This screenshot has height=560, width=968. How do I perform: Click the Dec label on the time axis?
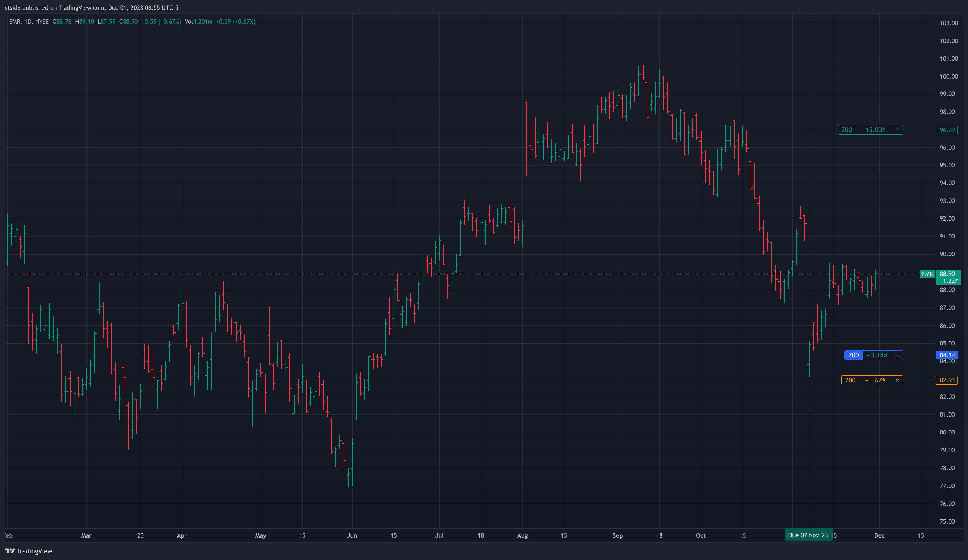coord(879,535)
